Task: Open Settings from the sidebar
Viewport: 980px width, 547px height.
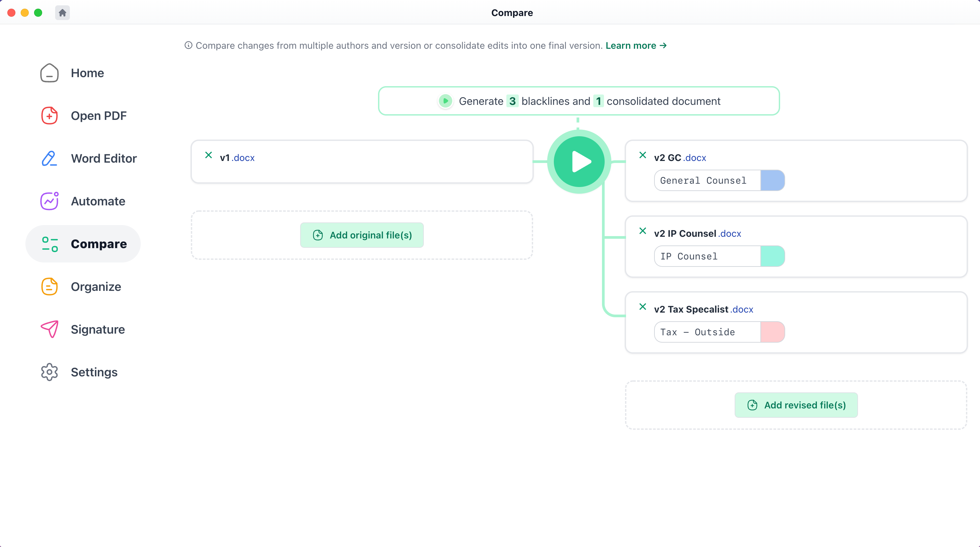Action: (x=94, y=372)
